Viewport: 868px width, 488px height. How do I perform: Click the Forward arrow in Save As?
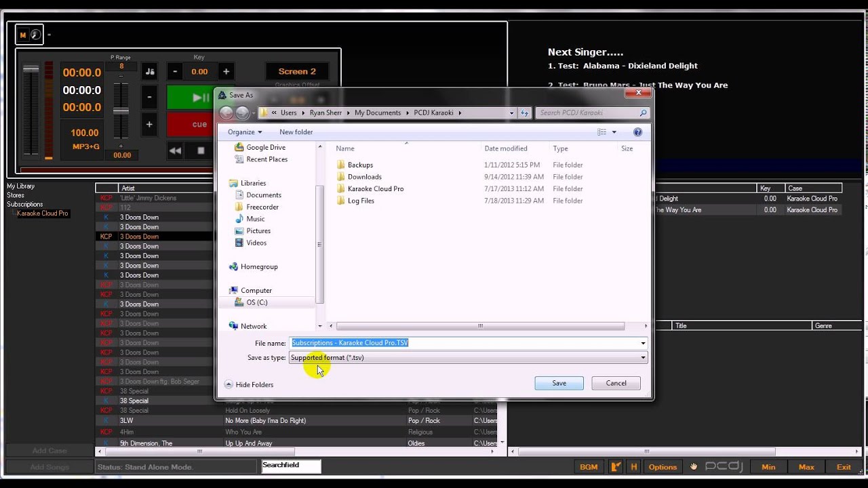(x=242, y=113)
